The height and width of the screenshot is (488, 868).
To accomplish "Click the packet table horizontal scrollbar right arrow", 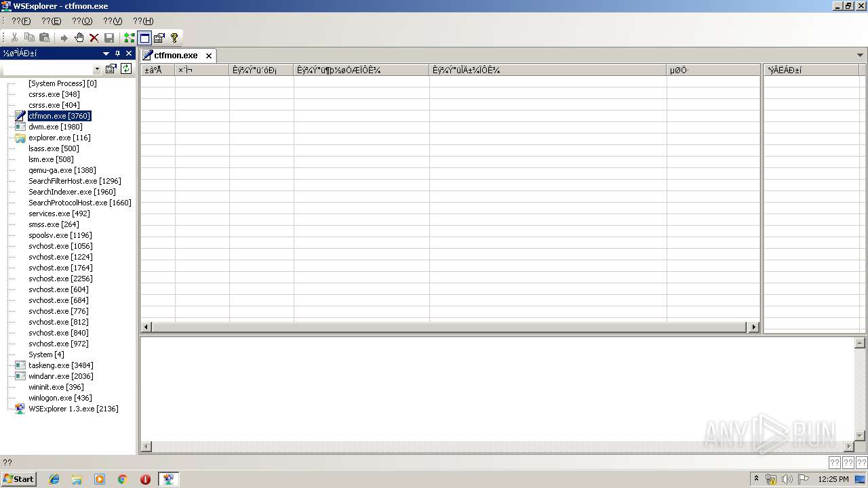I will (753, 327).
